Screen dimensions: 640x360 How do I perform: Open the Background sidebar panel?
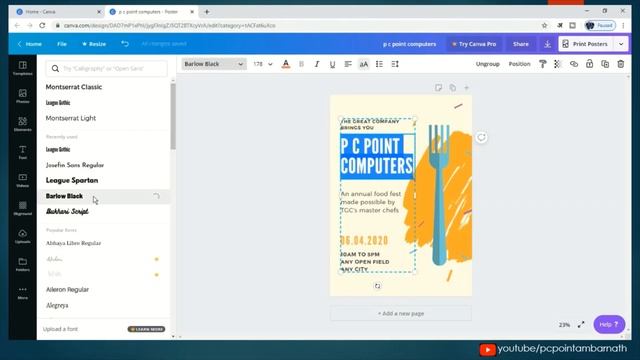[x=22, y=208]
